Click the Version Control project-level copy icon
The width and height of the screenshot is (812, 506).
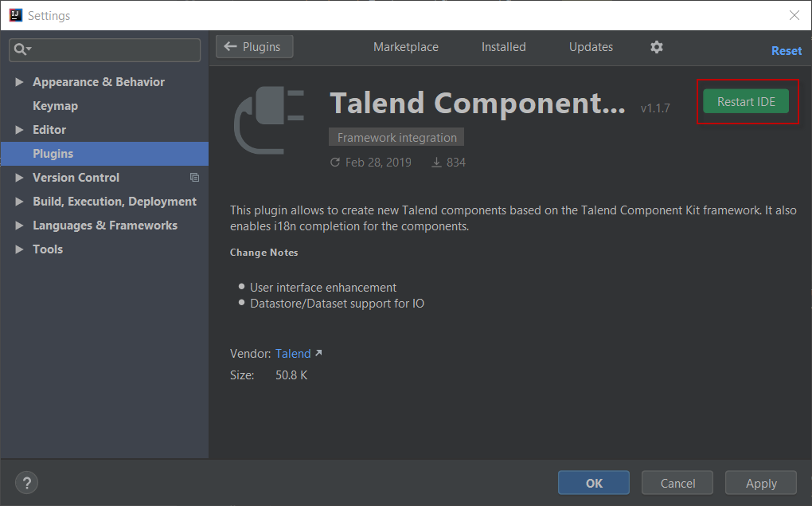(194, 178)
